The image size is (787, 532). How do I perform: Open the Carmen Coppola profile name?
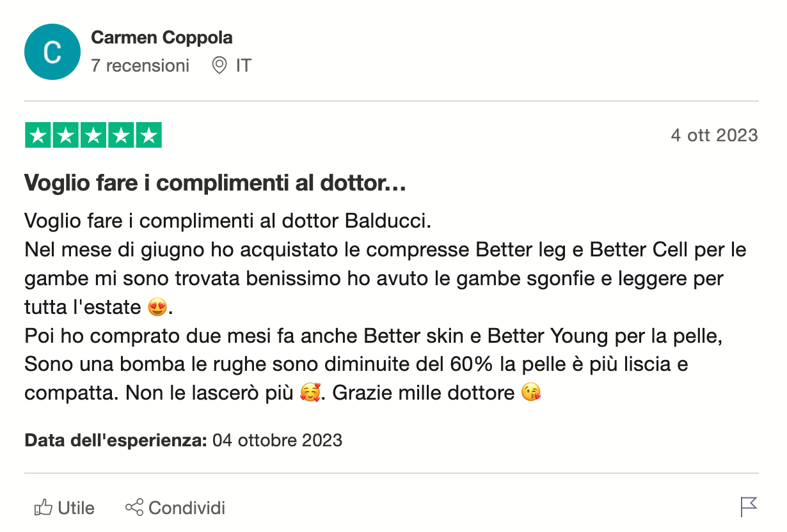click(x=162, y=38)
